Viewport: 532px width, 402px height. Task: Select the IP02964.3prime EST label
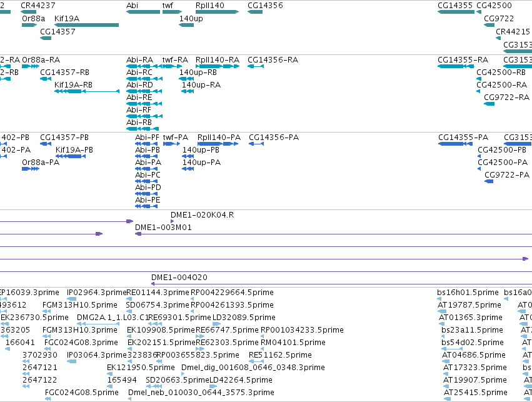97,293
